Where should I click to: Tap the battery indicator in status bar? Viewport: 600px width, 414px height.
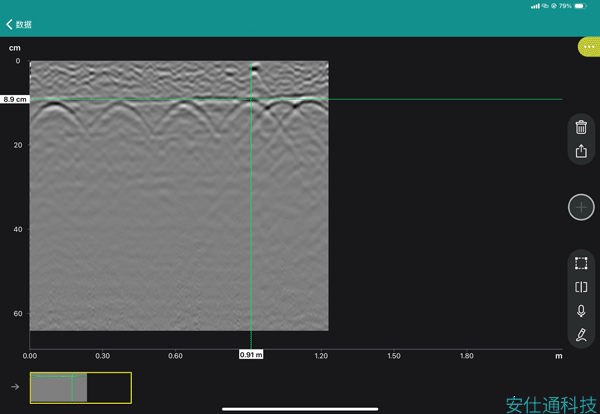click(x=580, y=6)
